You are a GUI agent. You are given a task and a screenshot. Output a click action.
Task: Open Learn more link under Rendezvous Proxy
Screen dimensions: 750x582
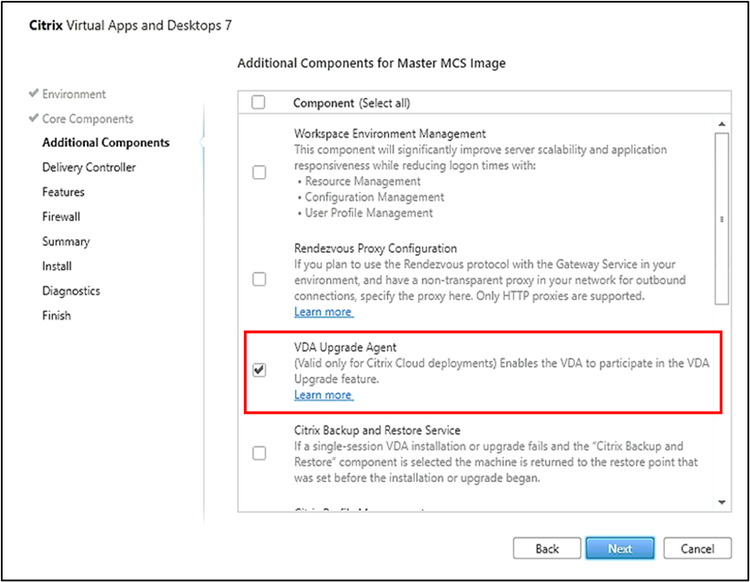click(x=324, y=312)
